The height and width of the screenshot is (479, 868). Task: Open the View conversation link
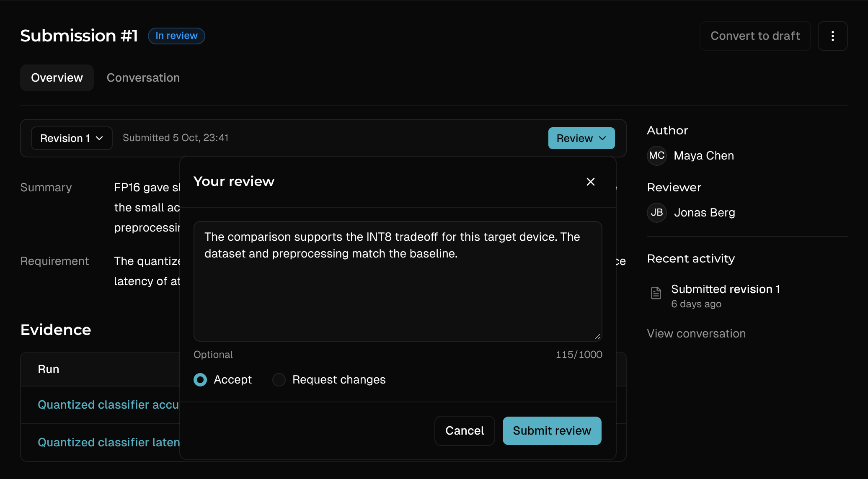[696, 334]
